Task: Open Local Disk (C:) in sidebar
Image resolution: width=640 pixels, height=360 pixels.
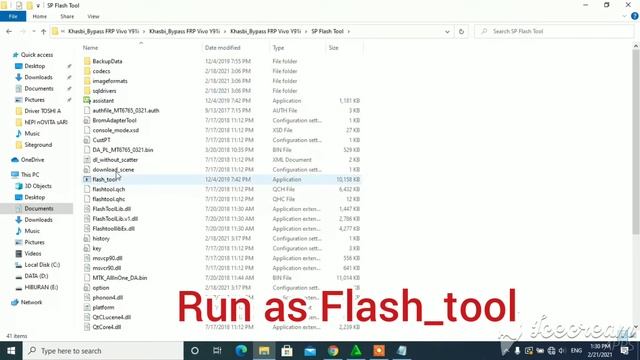Action: tap(42, 264)
